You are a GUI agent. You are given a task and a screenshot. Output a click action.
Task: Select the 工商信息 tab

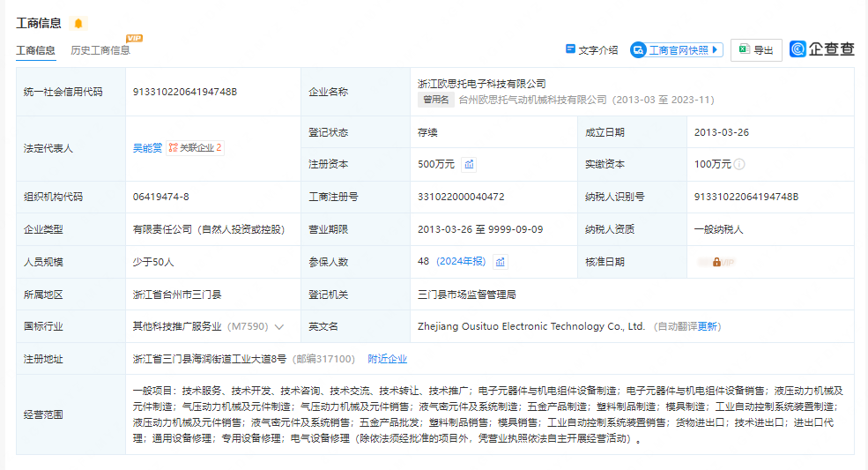coord(36,50)
